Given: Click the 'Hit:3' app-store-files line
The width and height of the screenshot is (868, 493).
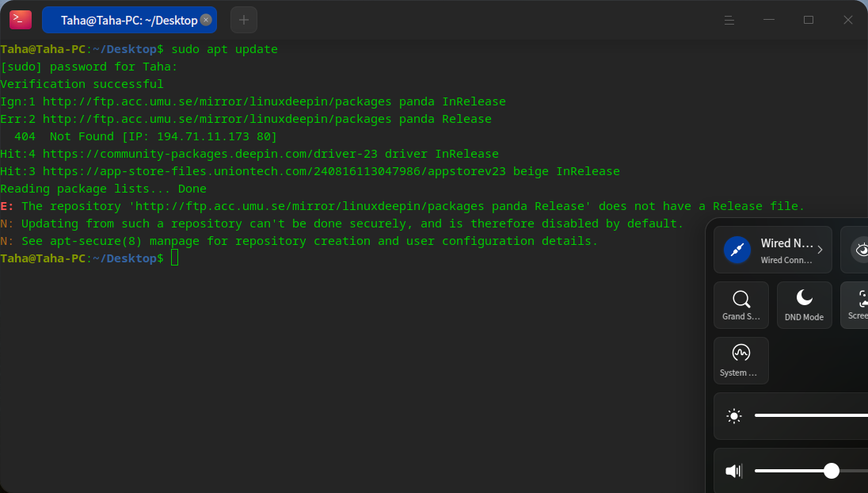Looking at the screenshot, I should coord(310,171).
